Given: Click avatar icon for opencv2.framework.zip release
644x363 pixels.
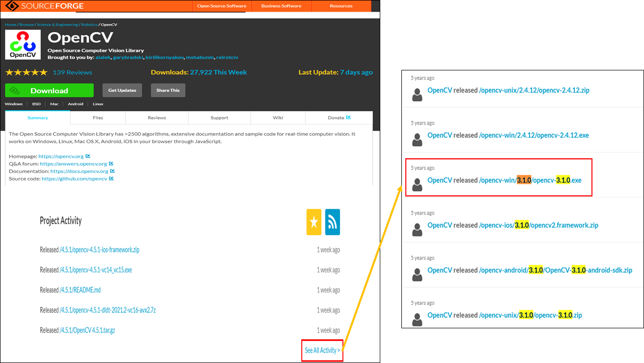Looking at the screenshot, I should tap(417, 229).
